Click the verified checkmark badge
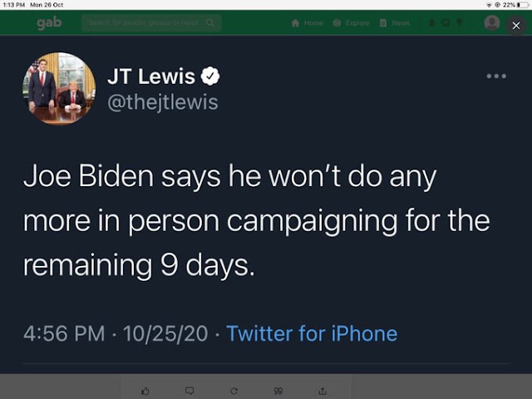Viewport: 532px width, 399px height. coord(210,76)
